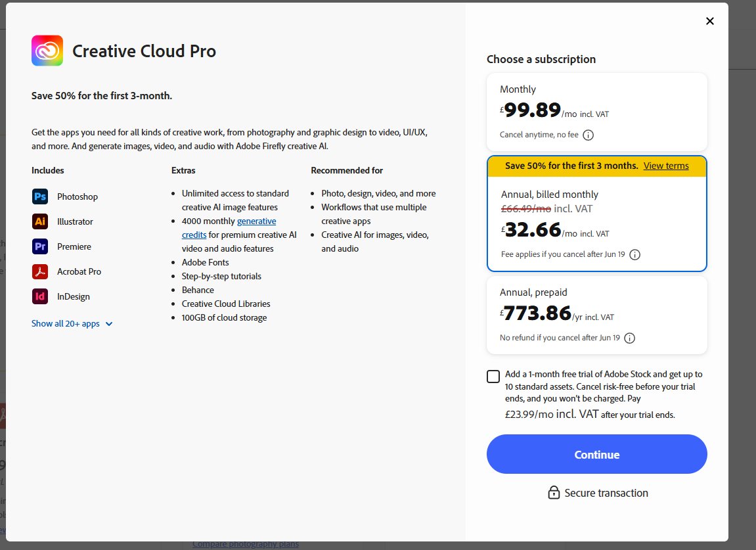Click 'Creative Cloud Libraries' extras item
This screenshot has height=550, width=756.
pyautogui.click(x=226, y=304)
